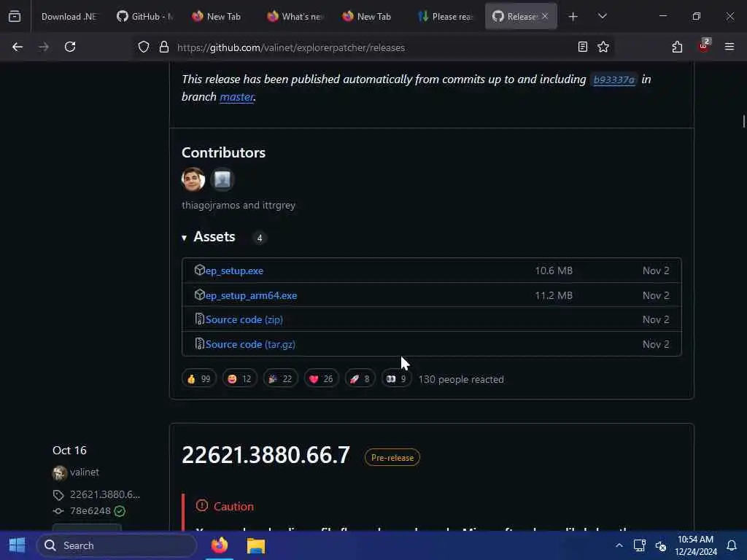747x560 pixels.
Task: Click the taskbar Search box
Action: tap(117, 545)
